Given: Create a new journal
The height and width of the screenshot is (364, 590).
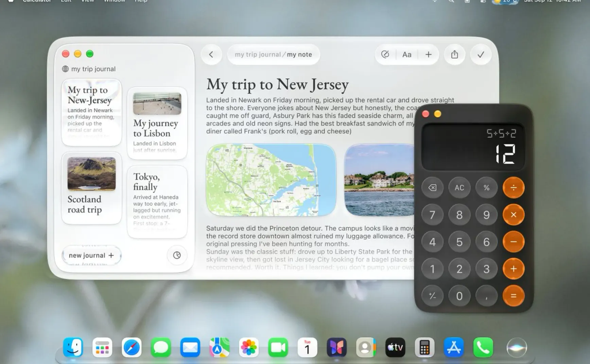Looking at the screenshot, I should [91, 255].
